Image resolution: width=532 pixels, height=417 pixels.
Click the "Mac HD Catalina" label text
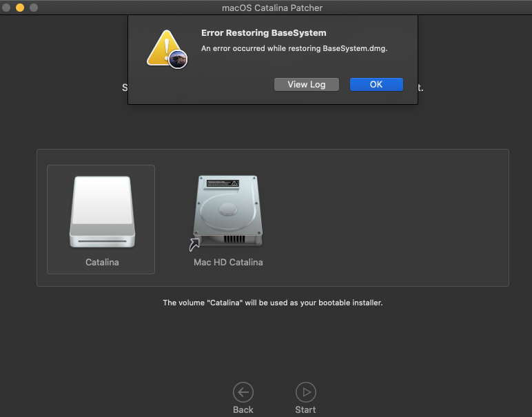(x=228, y=263)
